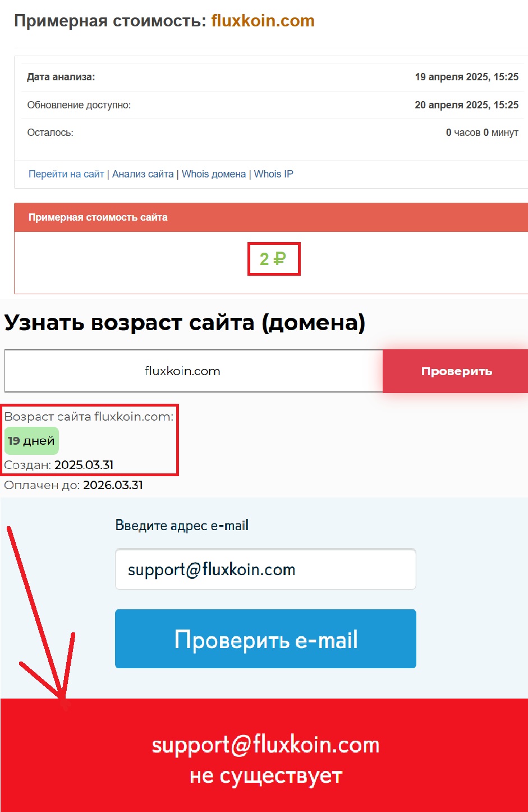Click the 2 ₽ site value
The image size is (528, 812).
pyautogui.click(x=273, y=259)
